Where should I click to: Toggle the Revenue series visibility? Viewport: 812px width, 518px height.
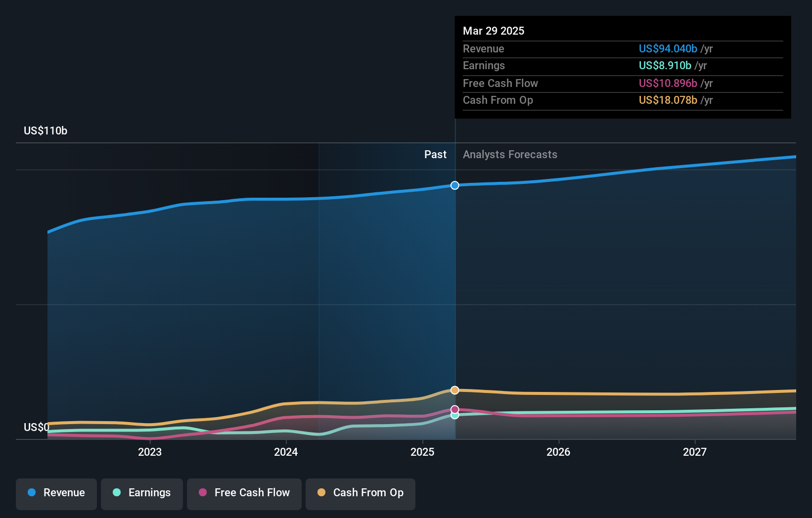point(56,493)
